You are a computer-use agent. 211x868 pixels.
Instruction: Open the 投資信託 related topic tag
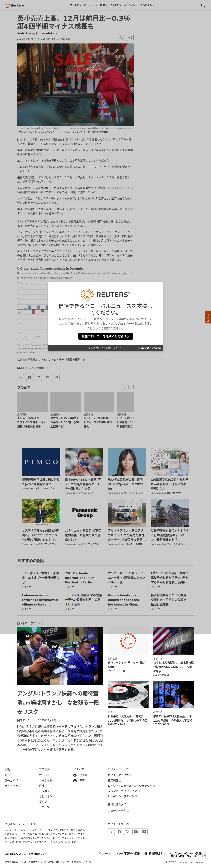coord(41,368)
